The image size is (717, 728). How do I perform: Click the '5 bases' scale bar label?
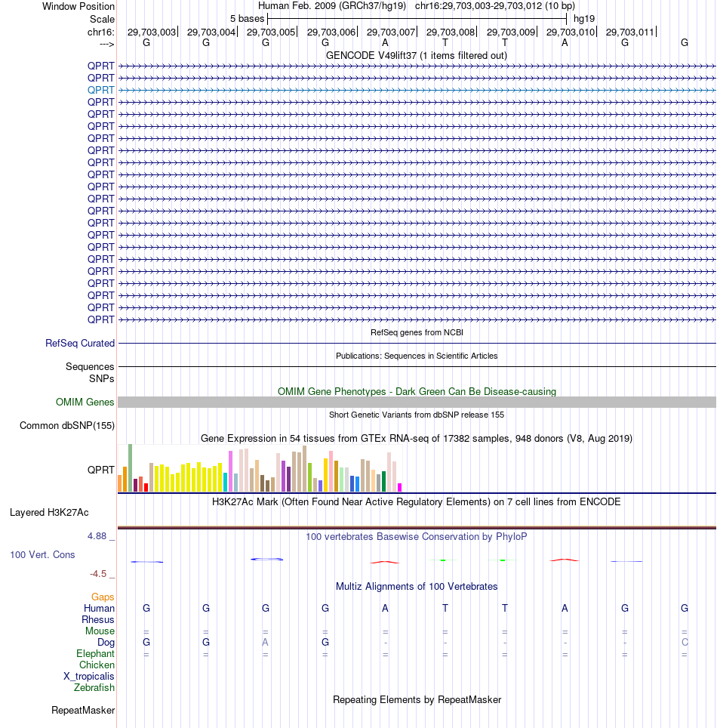tap(247, 19)
